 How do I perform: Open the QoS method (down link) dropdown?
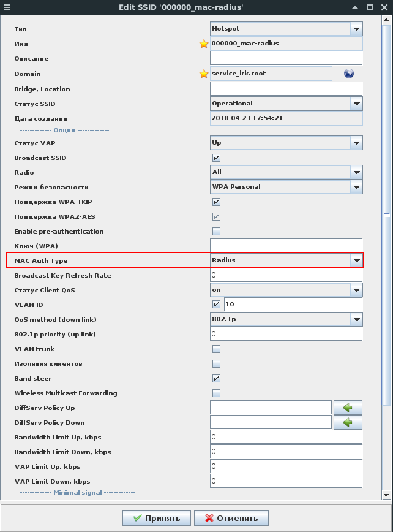[x=356, y=319]
